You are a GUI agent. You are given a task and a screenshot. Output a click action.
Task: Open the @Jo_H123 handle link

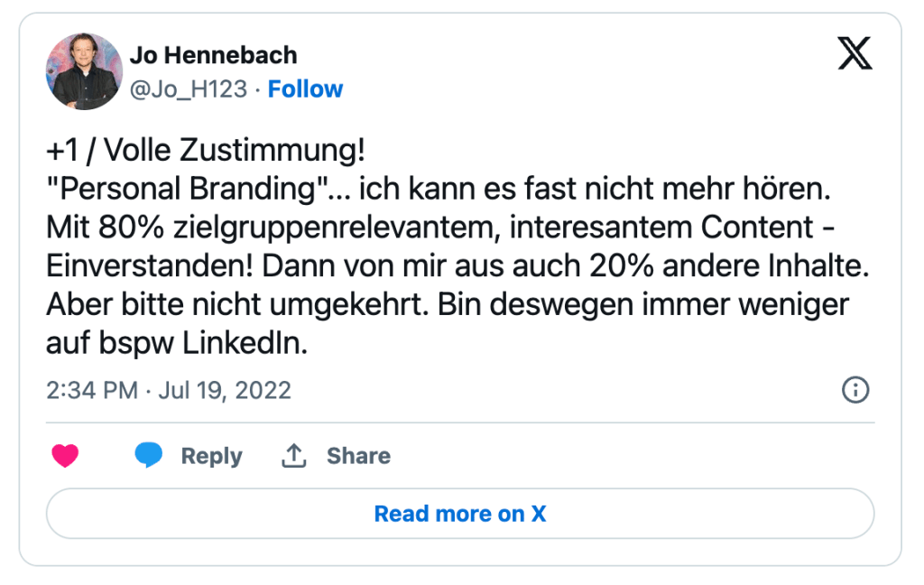pyautogui.click(x=188, y=89)
